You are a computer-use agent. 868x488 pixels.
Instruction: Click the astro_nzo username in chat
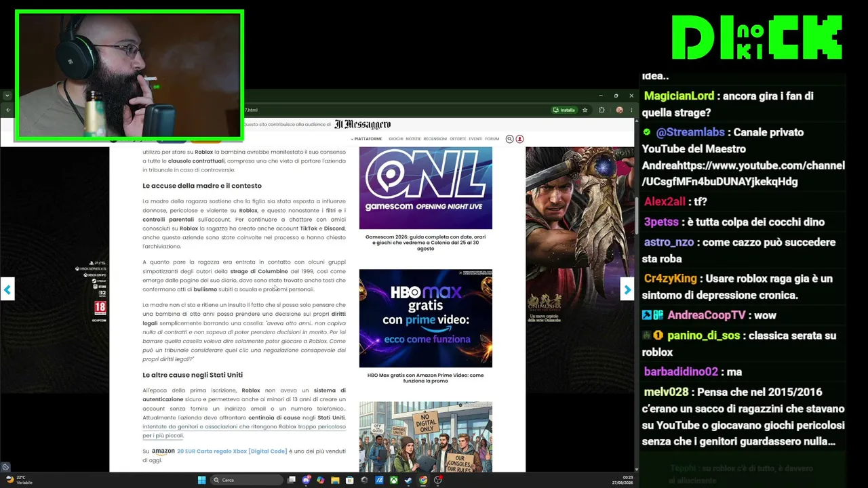[x=669, y=243]
